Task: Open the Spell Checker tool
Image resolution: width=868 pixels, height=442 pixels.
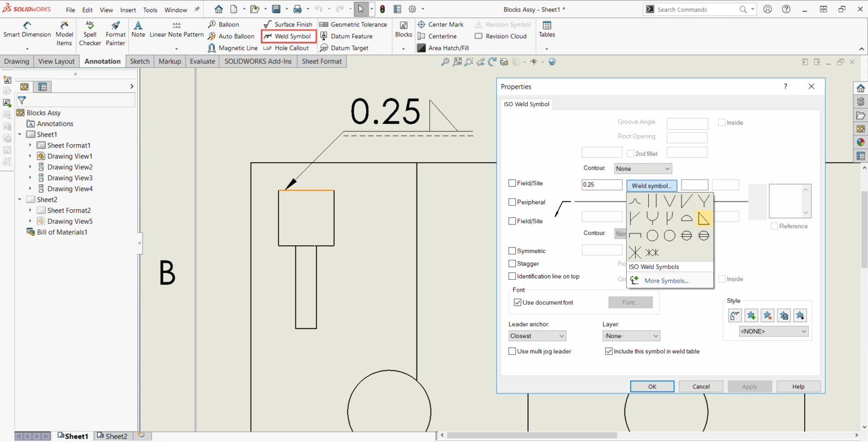Action: pyautogui.click(x=90, y=33)
